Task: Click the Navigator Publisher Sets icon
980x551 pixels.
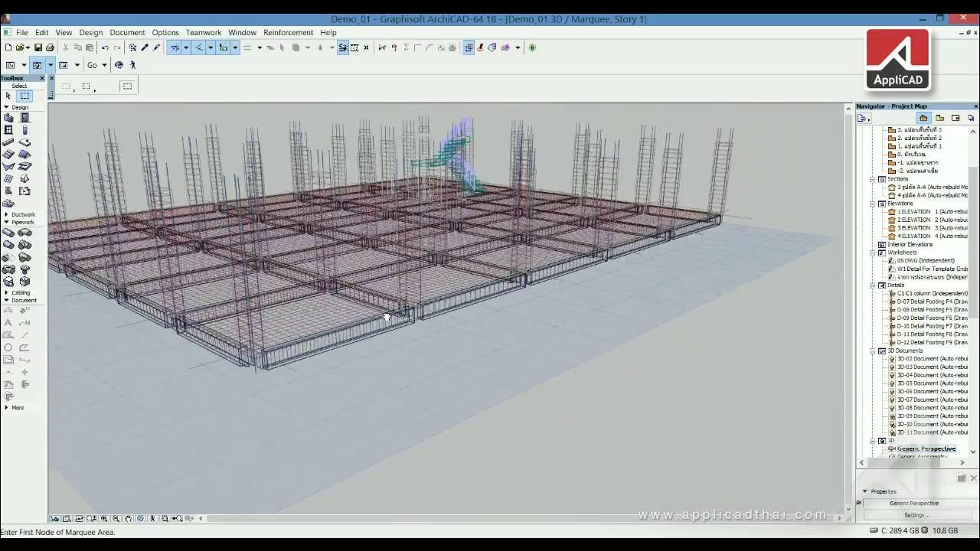Action: click(971, 118)
